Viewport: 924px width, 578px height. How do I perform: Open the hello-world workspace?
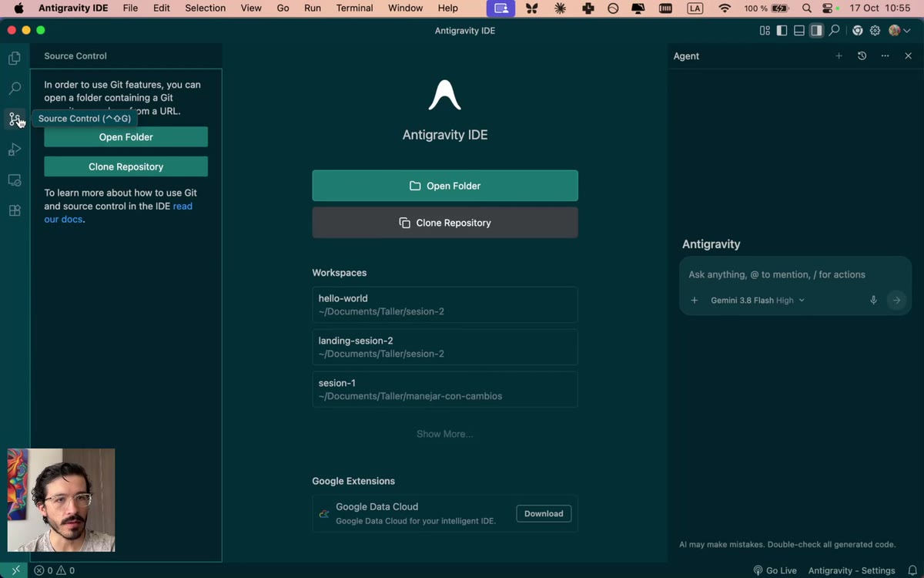[x=445, y=304]
